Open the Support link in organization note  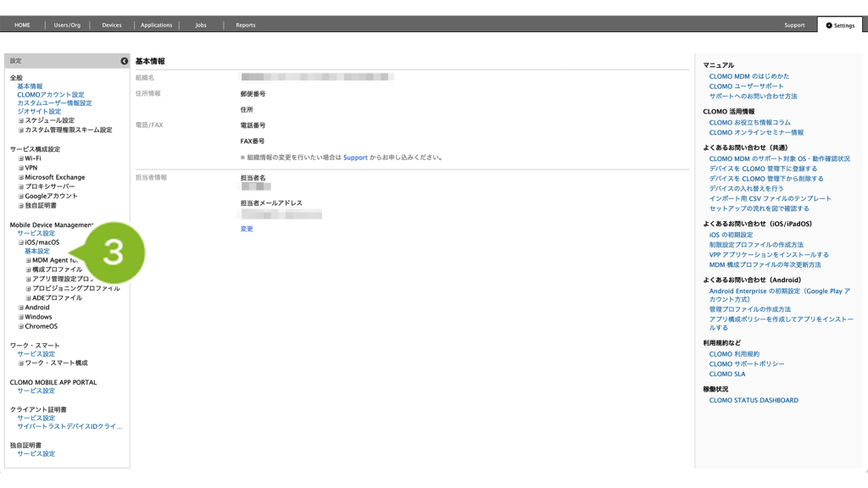tap(355, 158)
